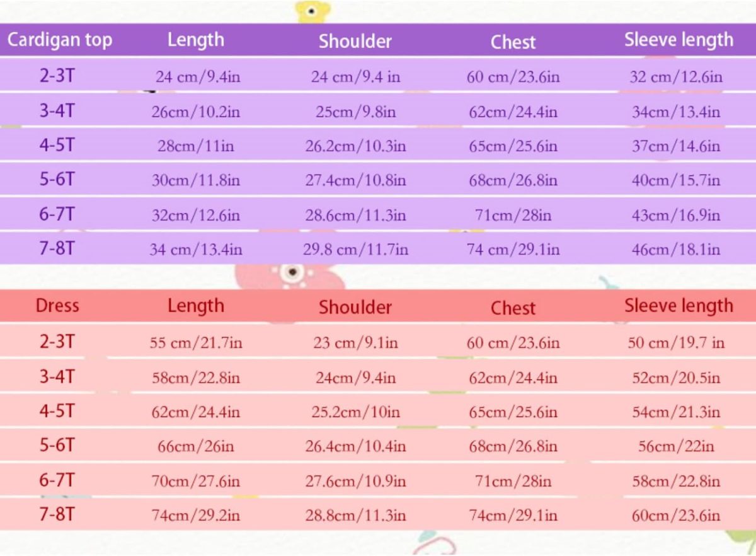Select the Cardigan 4-5T size label

click(x=57, y=146)
